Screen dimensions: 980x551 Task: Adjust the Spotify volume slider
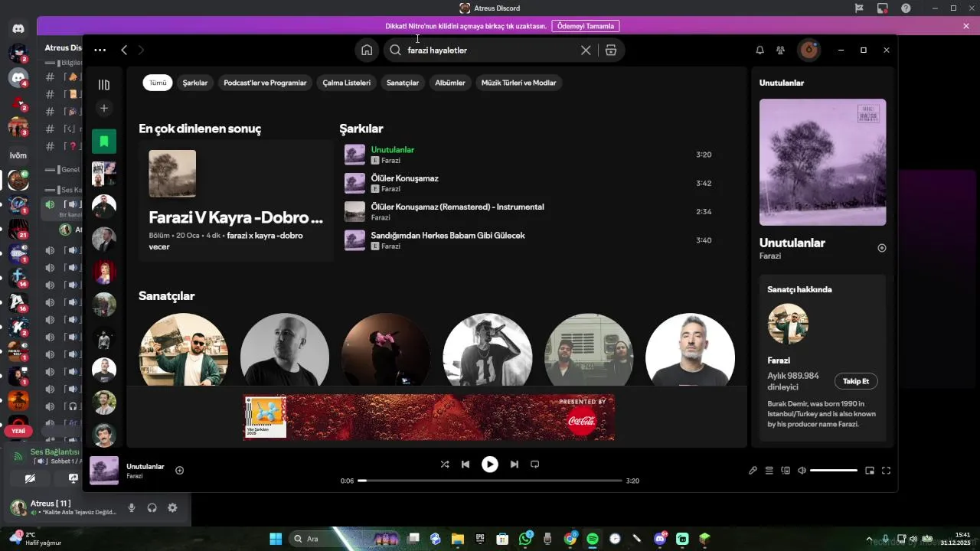(x=834, y=471)
